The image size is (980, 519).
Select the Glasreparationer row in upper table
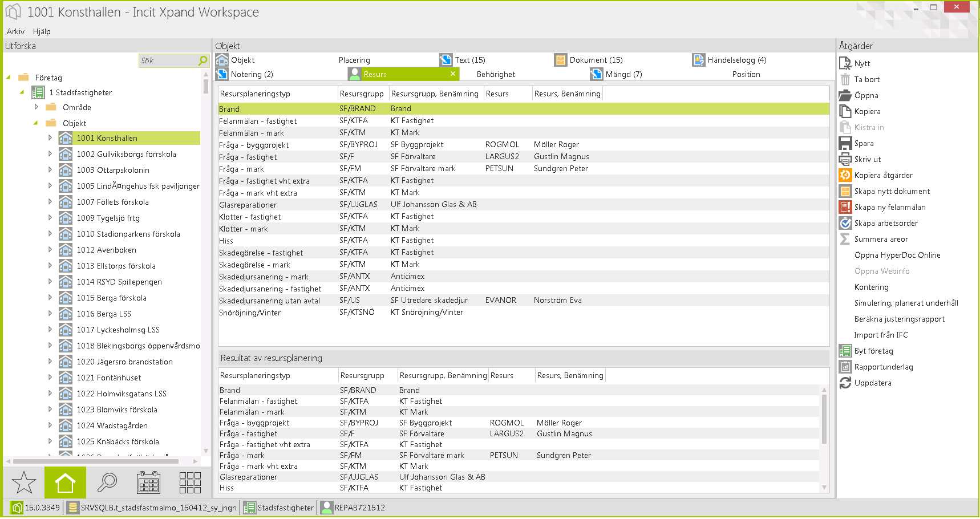(x=524, y=205)
